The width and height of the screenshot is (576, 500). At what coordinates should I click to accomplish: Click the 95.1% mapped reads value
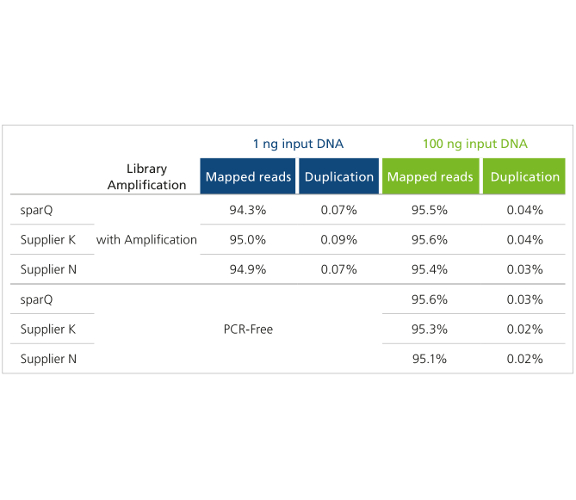pyautogui.click(x=429, y=359)
